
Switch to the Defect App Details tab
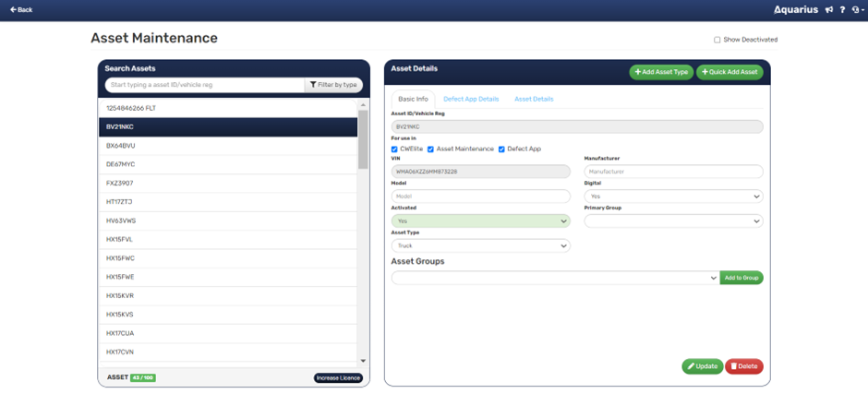click(471, 99)
